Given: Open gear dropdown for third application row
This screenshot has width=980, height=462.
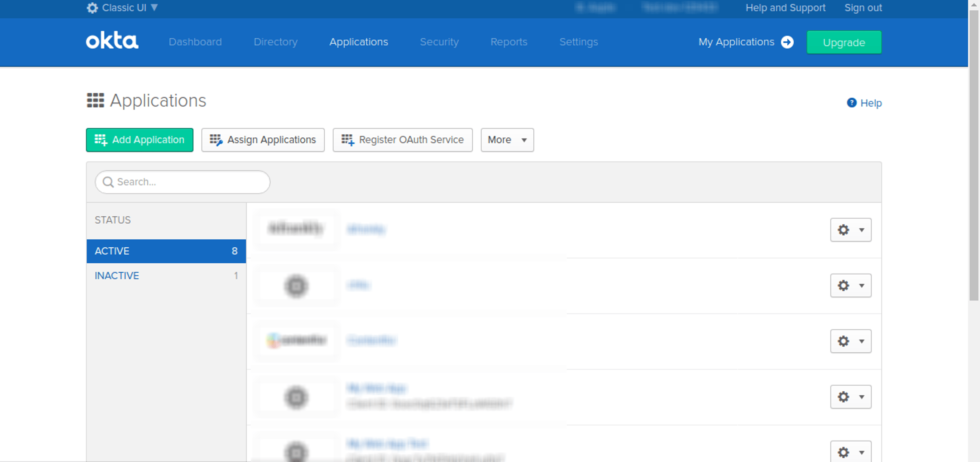Looking at the screenshot, I should (x=851, y=341).
